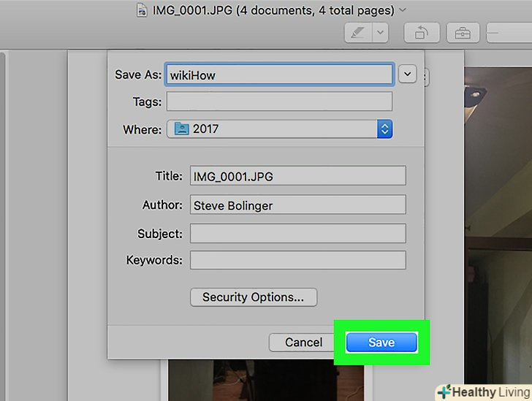Open the Where folder dropdown
This screenshot has height=401, width=532.
tap(385, 129)
